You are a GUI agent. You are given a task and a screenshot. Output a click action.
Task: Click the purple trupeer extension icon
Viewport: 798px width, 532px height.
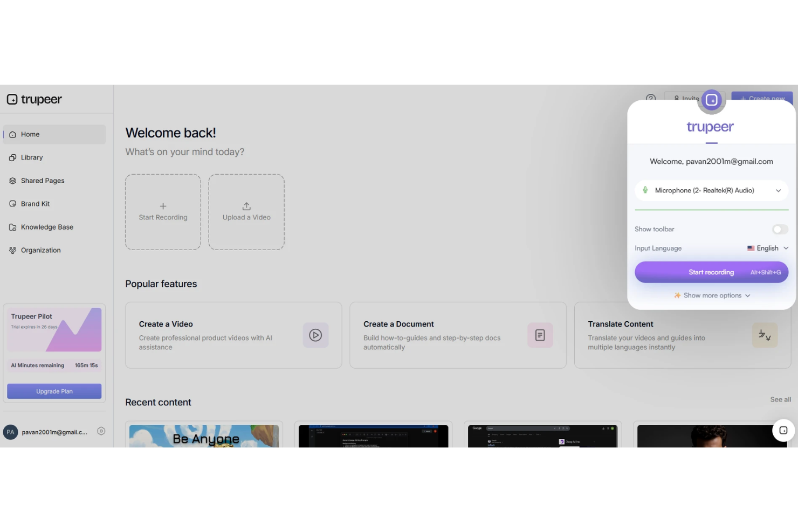point(712,100)
